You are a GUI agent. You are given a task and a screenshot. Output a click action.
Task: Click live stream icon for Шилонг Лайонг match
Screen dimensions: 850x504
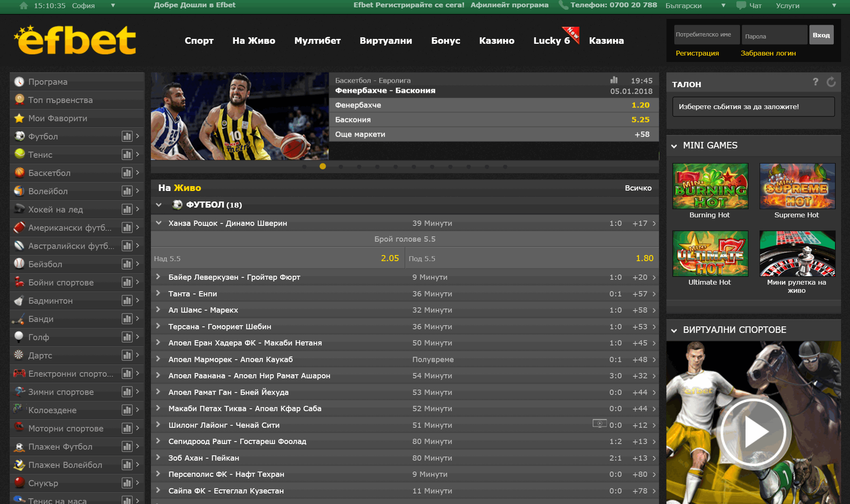pyautogui.click(x=599, y=424)
